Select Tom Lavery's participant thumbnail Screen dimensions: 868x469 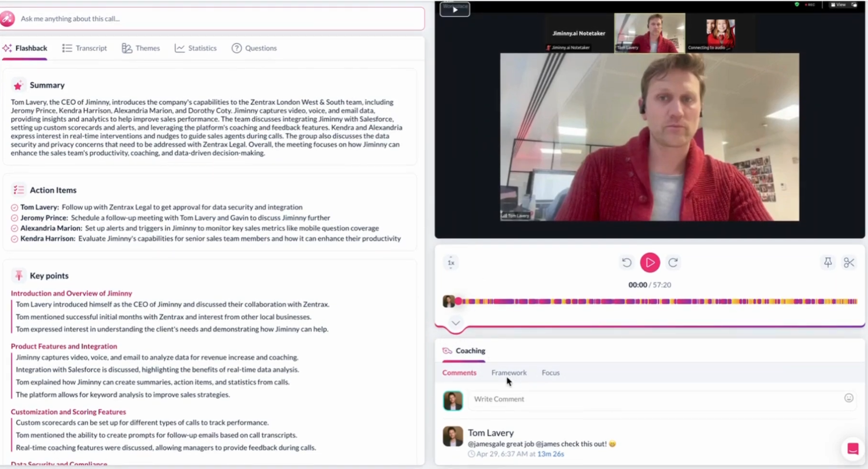(649, 33)
